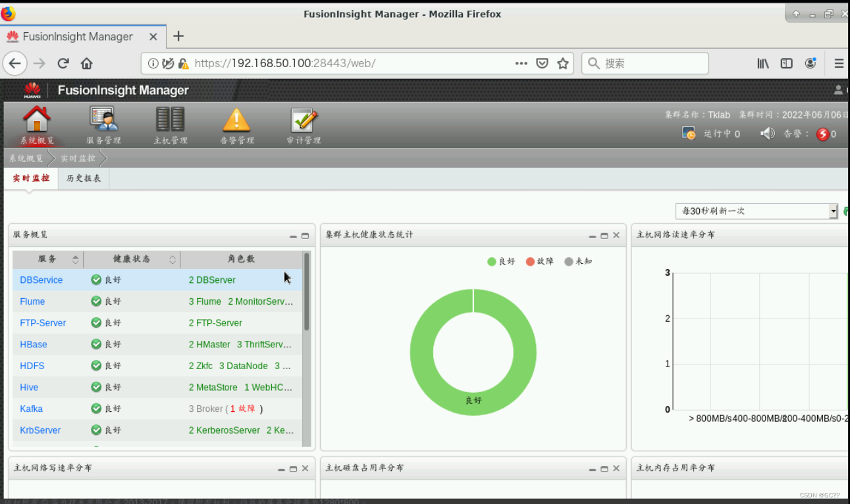Click the 角色数 column header
The width and height of the screenshot is (850, 504).
tap(241, 259)
